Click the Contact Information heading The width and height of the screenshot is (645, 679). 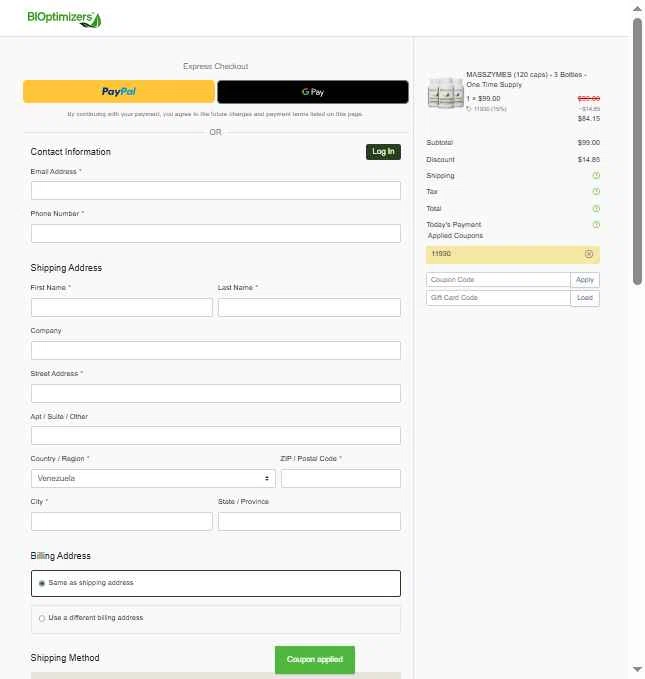coord(71,152)
